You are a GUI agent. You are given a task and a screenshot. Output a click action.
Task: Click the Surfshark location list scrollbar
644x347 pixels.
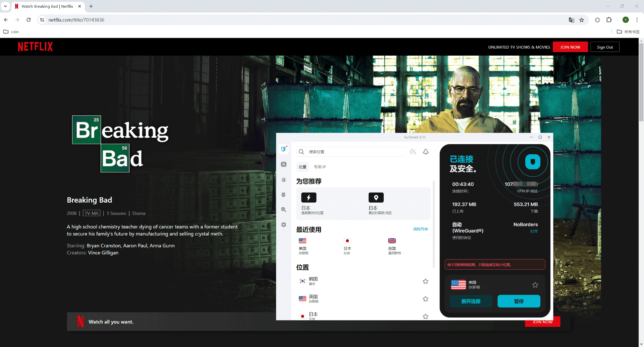click(x=434, y=224)
